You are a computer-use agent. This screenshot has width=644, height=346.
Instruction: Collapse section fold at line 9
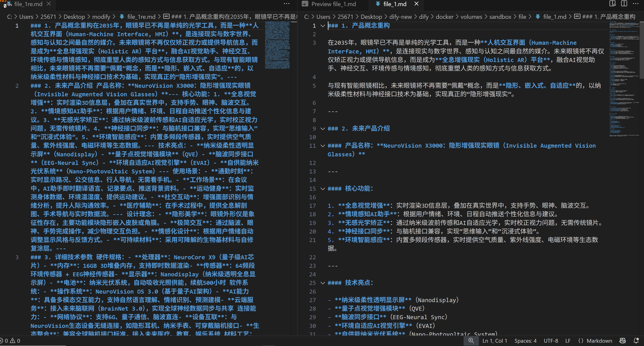[x=323, y=129]
